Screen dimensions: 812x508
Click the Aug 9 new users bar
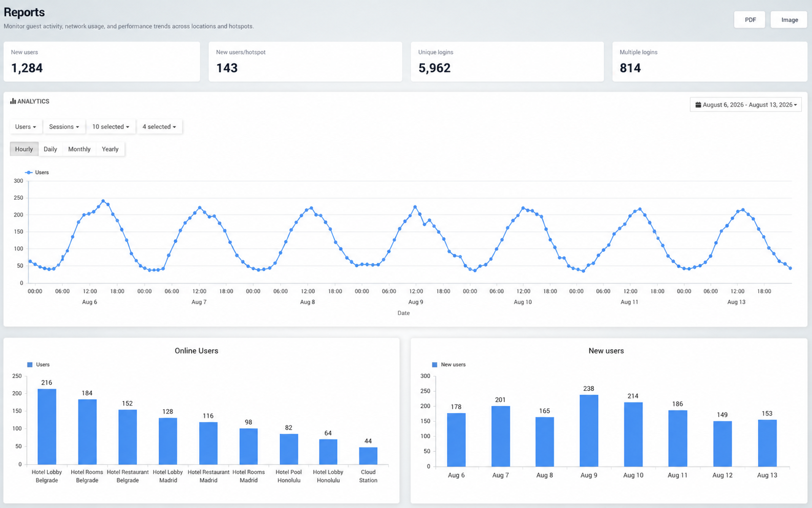[x=589, y=430]
